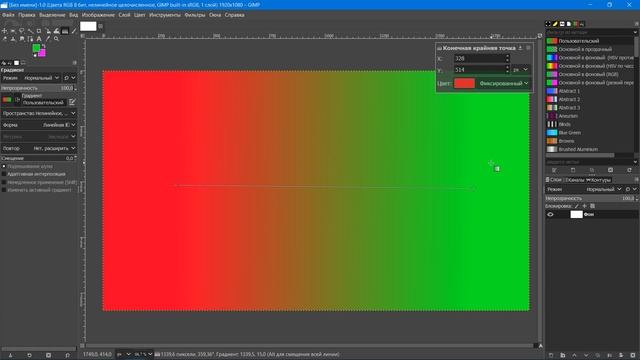
Task: Open the status bar units dropdown
Action: 124,354
